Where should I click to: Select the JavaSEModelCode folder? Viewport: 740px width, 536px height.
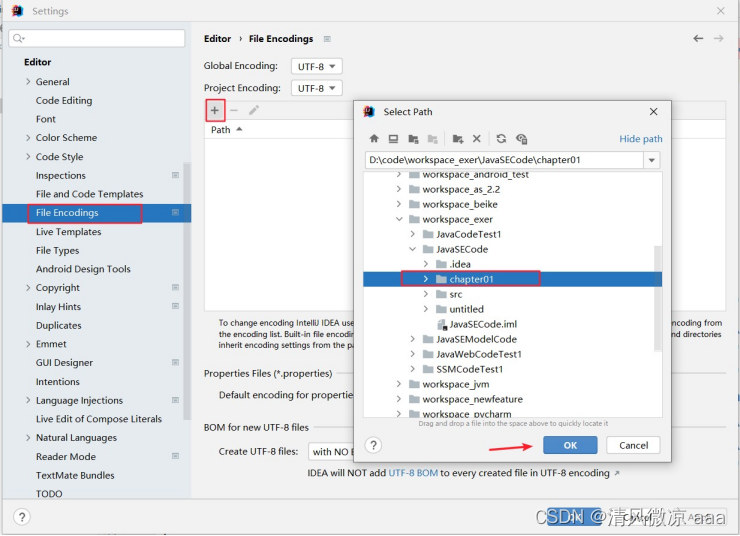[x=470, y=339]
